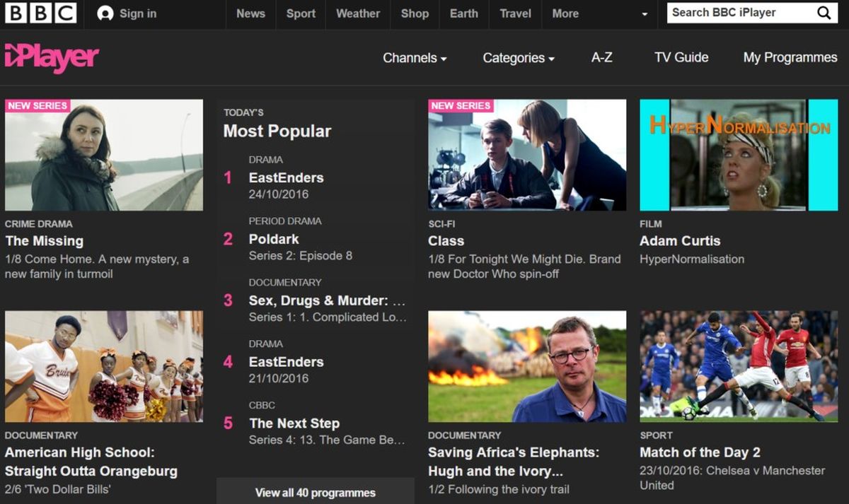
Task: Click the "2/6 'Two Dollar Bills'" subtitle
Action: (58, 489)
